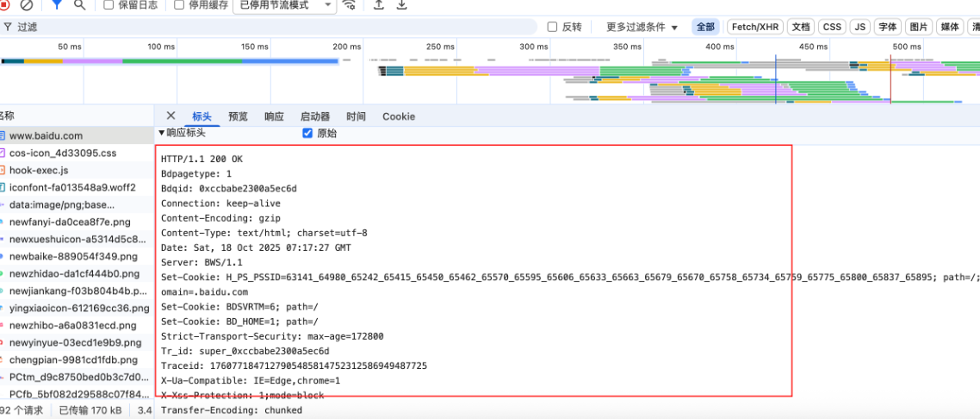Toggle the blue filter funnel icon

tap(57, 5)
